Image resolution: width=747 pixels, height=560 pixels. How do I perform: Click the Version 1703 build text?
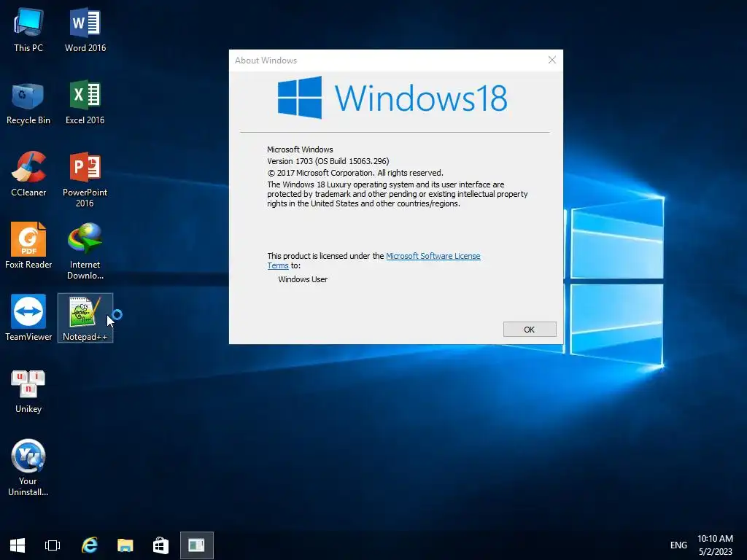click(328, 161)
